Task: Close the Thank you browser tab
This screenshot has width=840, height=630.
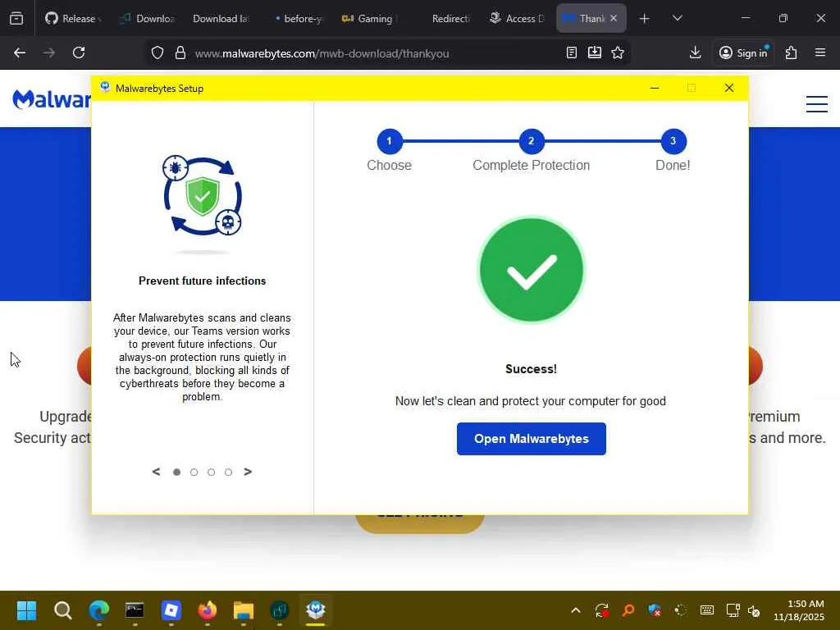Action: click(x=614, y=18)
